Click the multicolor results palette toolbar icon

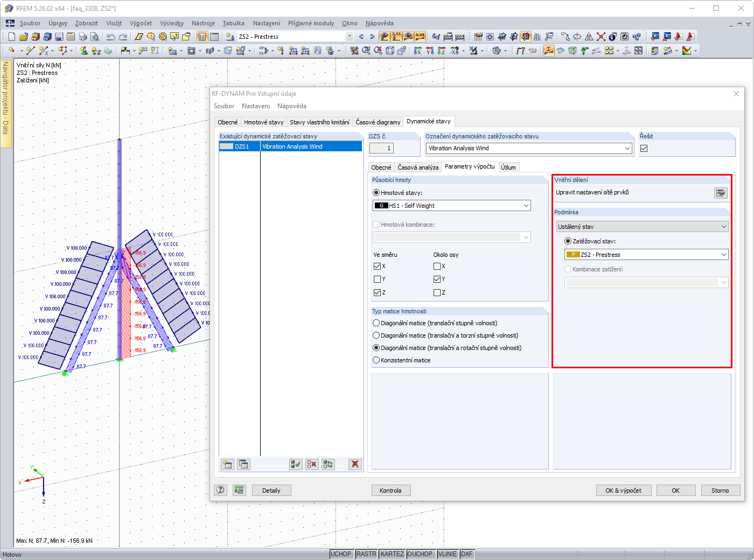687,51
